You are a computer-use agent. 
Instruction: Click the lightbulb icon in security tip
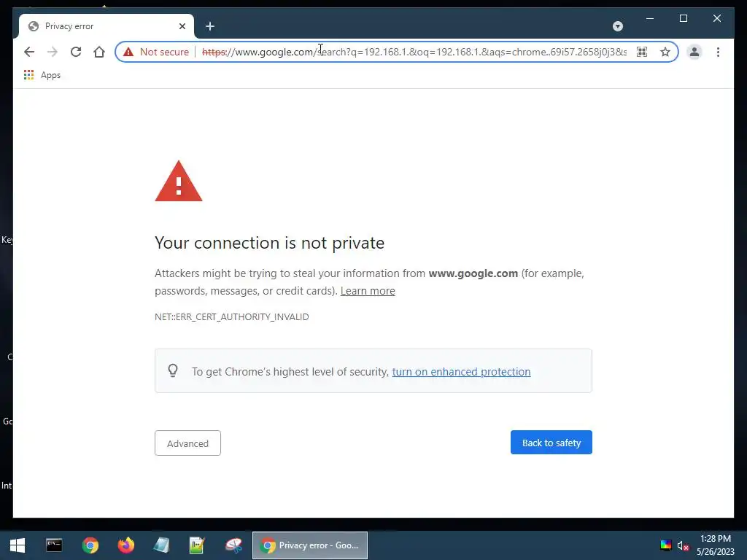pyautogui.click(x=173, y=370)
